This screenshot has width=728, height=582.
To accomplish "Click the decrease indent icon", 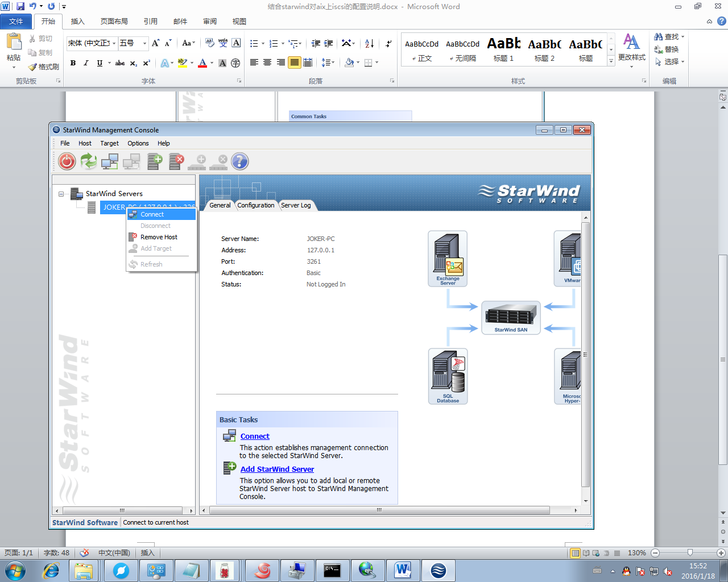I will [x=316, y=43].
